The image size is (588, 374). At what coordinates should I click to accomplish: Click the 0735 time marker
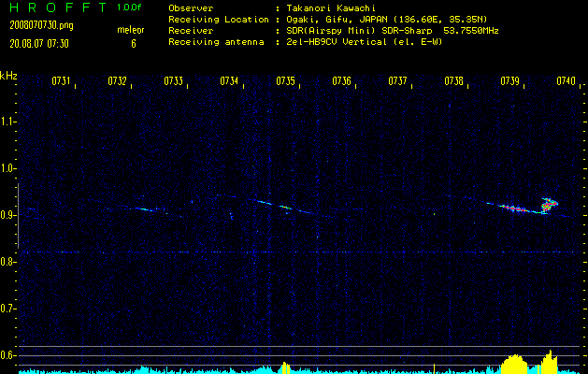pos(285,81)
